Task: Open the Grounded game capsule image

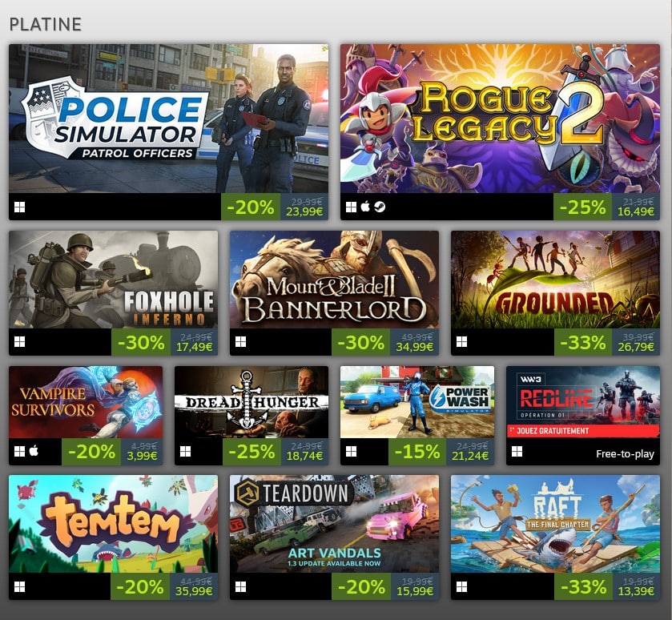Action: (555, 280)
